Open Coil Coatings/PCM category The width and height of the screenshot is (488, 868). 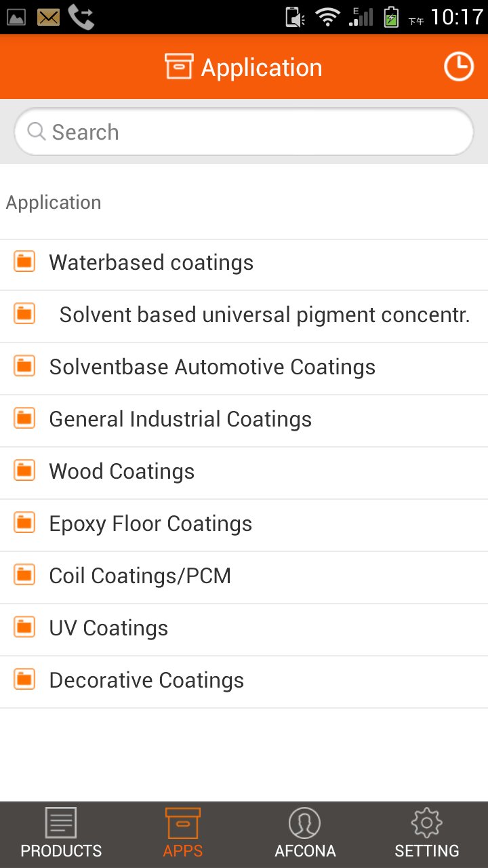click(x=140, y=576)
